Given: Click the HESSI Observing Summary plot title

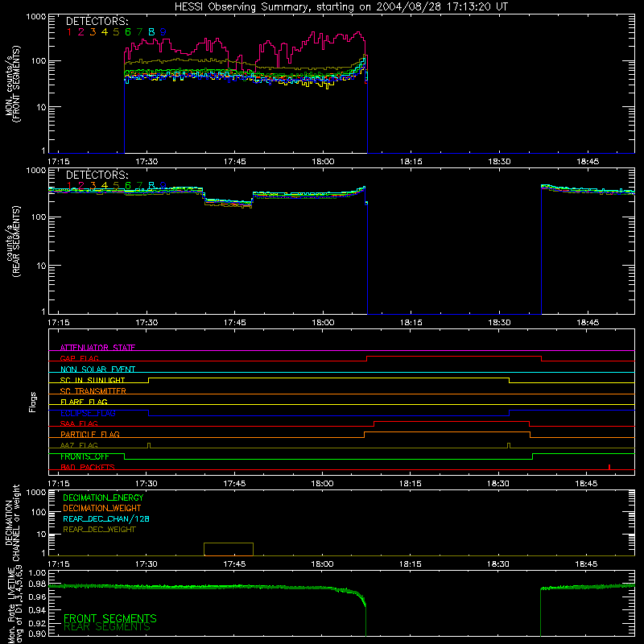Looking at the screenshot, I should [x=341, y=7].
